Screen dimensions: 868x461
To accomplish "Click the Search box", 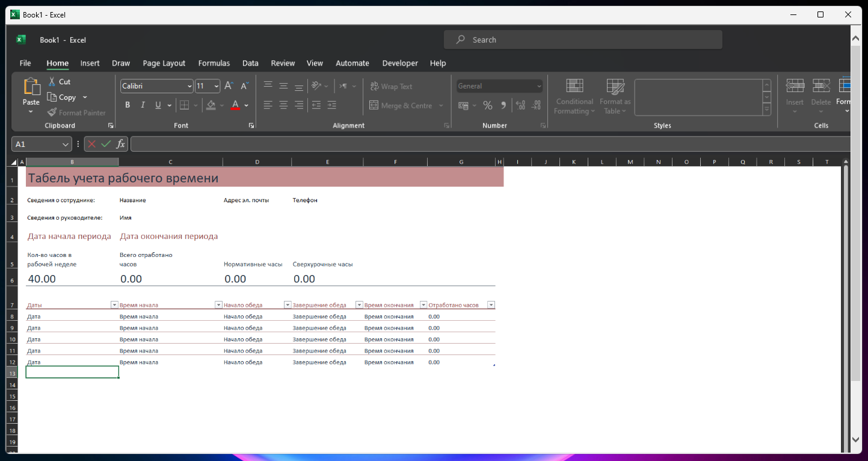I will [583, 40].
